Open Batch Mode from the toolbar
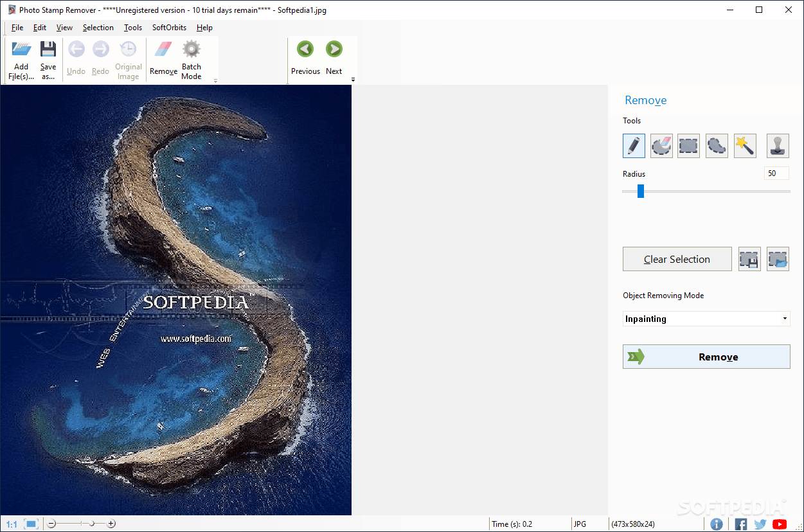Image resolution: width=804 pixels, height=532 pixels. (x=191, y=58)
